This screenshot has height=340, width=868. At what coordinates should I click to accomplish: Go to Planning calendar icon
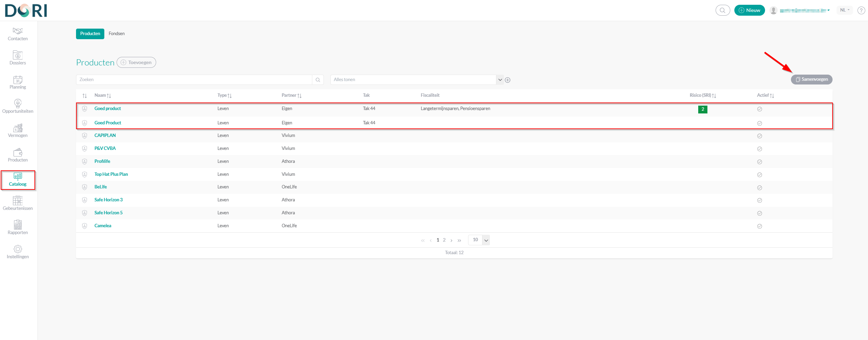(x=18, y=82)
